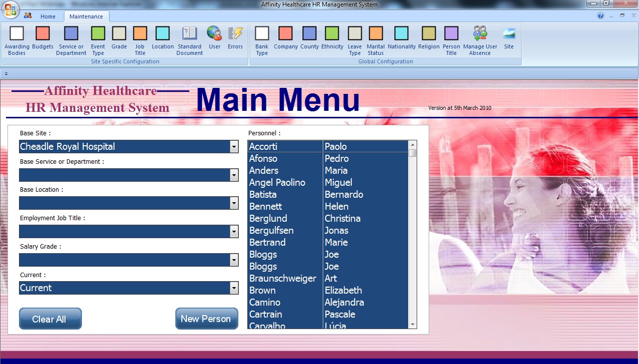Click first name Pascale
This screenshot has height=364, width=639.
(340, 314)
